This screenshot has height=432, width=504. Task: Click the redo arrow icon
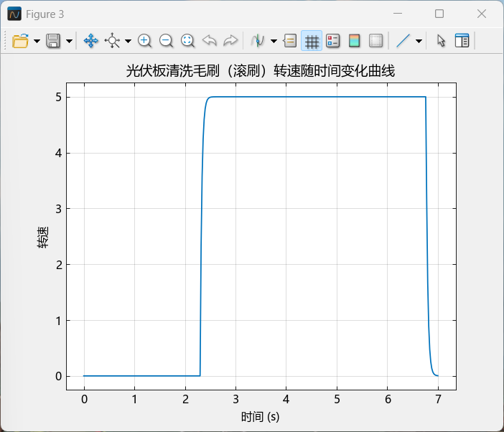(230, 41)
